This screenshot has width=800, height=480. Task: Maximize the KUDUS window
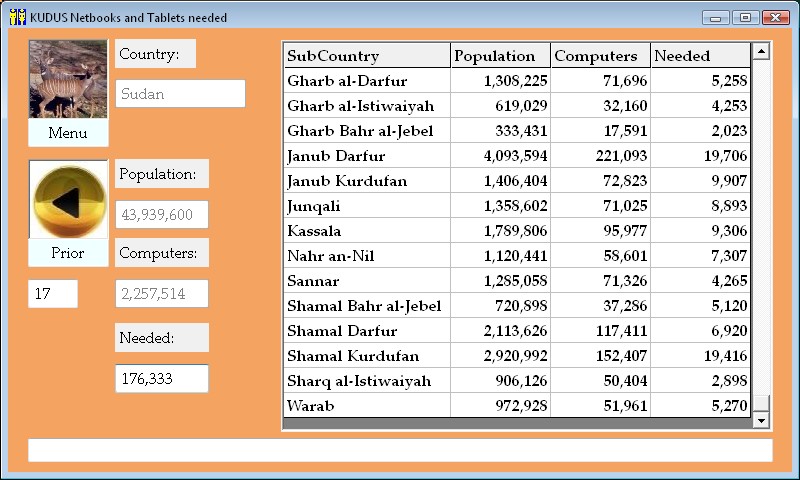coord(745,17)
